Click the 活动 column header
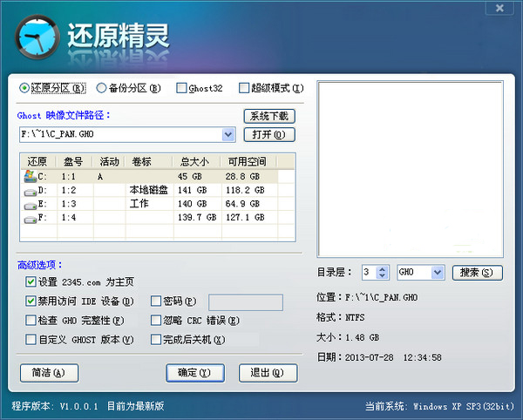This screenshot has width=523, height=420. pyautogui.click(x=109, y=162)
